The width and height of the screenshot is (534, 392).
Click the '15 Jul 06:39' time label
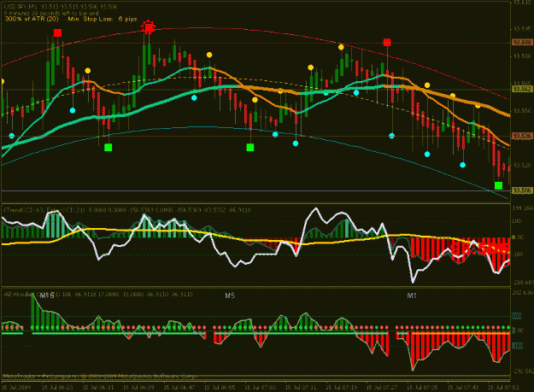tap(138, 387)
